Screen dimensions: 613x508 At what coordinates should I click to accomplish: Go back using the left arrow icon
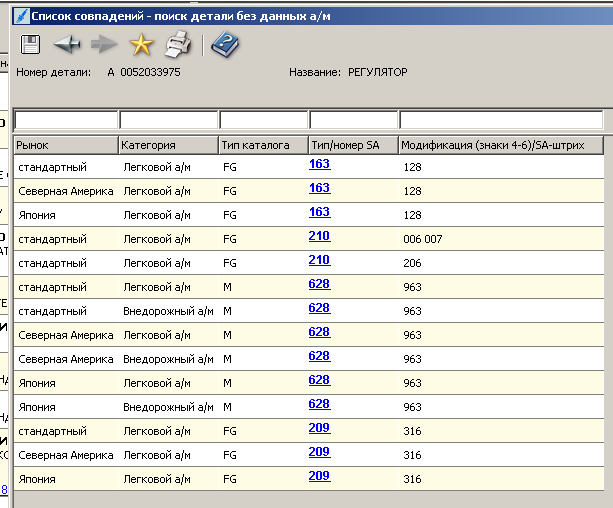tap(67, 44)
